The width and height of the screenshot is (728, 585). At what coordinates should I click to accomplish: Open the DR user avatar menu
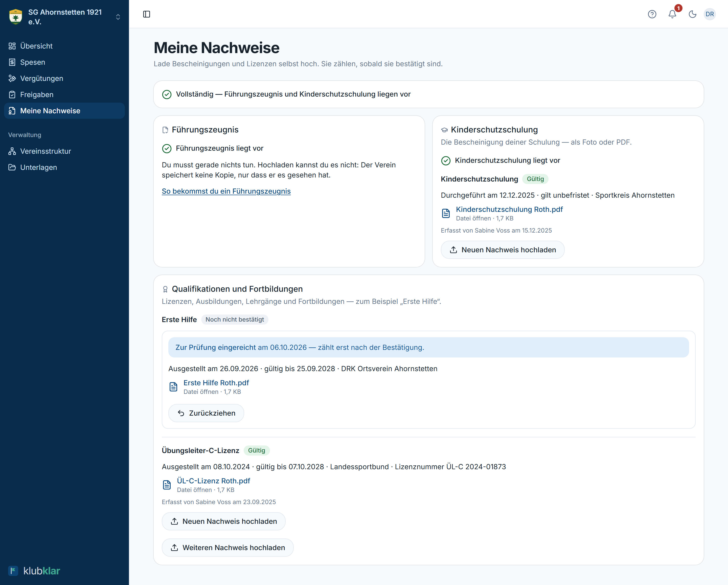710,14
